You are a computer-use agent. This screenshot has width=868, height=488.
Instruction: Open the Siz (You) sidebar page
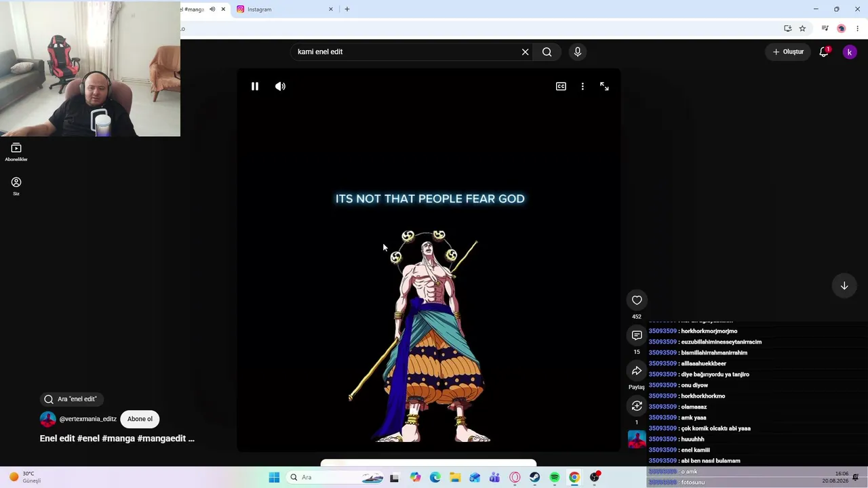pyautogui.click(x=16, y=186)
